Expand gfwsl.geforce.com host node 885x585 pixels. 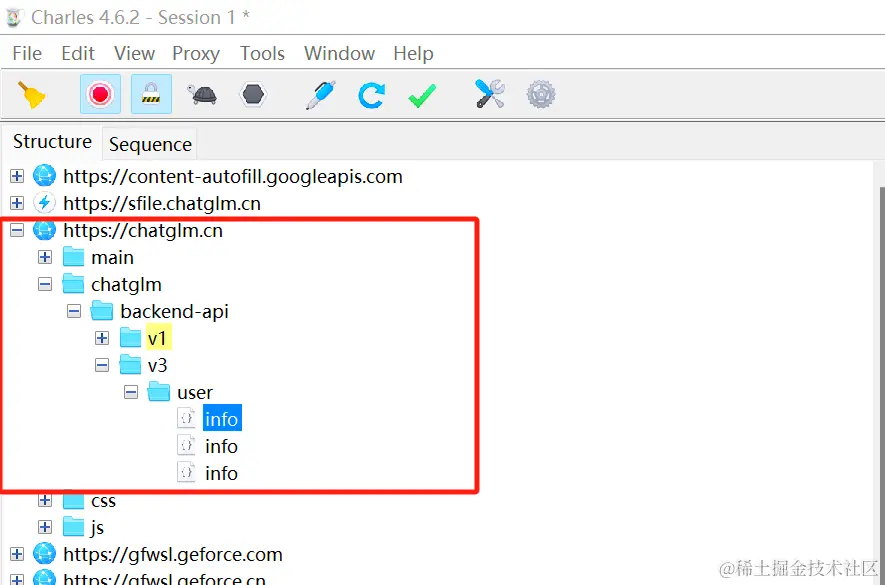17,555
